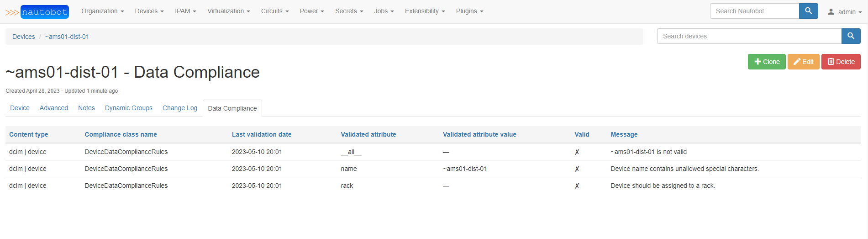868x239 pixels.
Task: Open the Jobs menu
Action: coord(384,11)
